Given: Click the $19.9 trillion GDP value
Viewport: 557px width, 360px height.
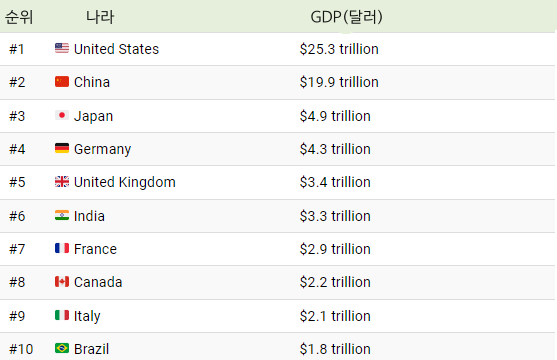Looking at the screenshot, I should click(339, 82).
